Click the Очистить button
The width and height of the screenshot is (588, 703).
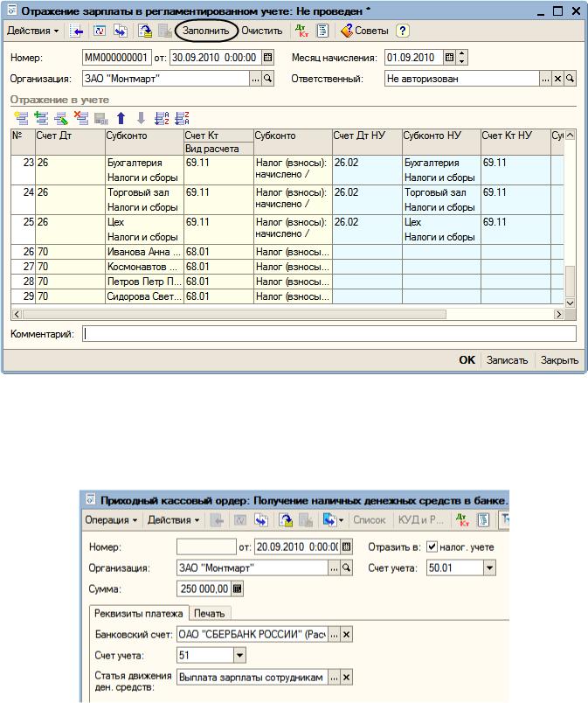[261, 31]
